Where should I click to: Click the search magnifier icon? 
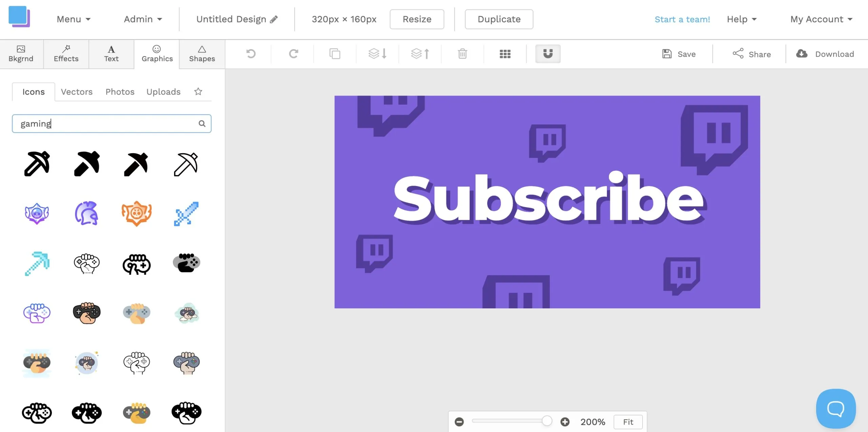tap(202, 124)
